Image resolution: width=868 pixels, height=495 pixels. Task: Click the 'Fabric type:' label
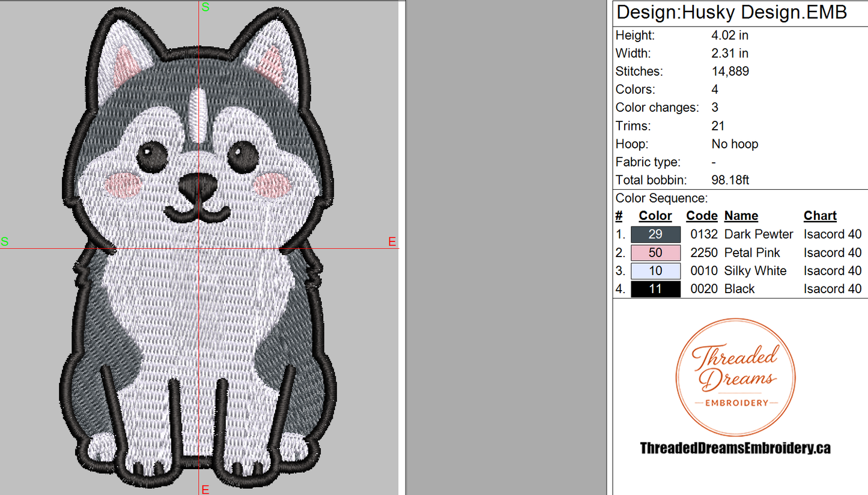[x=648, y=162]
